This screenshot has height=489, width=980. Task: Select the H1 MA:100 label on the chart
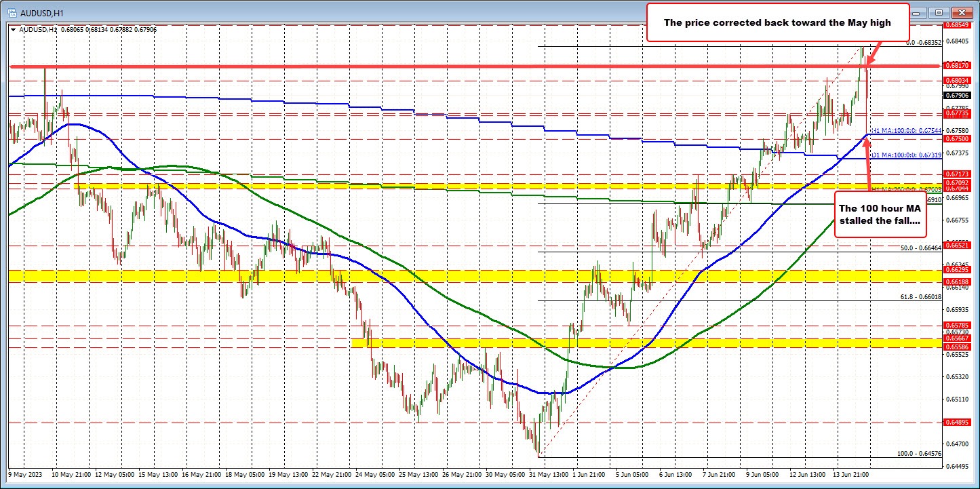907,131
